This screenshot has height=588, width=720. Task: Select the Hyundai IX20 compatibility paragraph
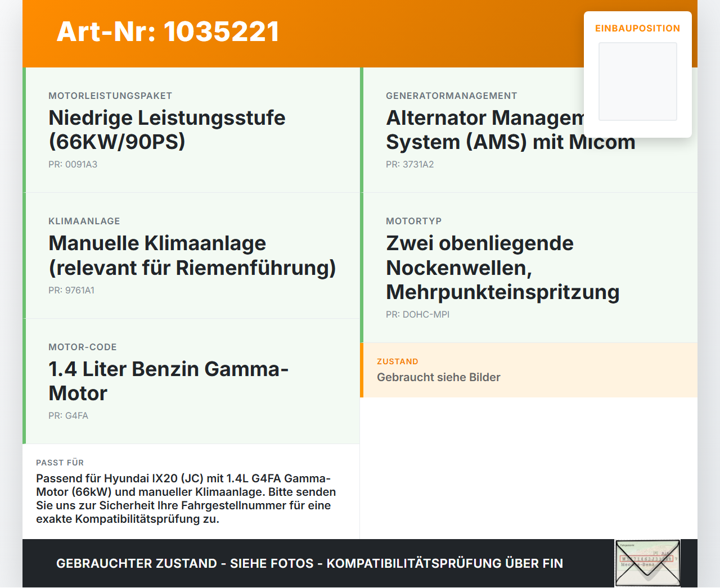[186, 499]
